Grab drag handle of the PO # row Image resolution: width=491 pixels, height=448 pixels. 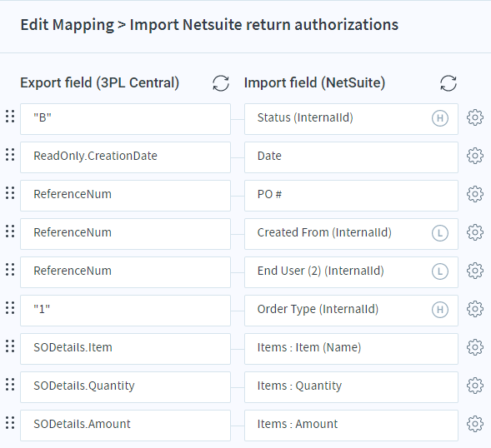10,192
